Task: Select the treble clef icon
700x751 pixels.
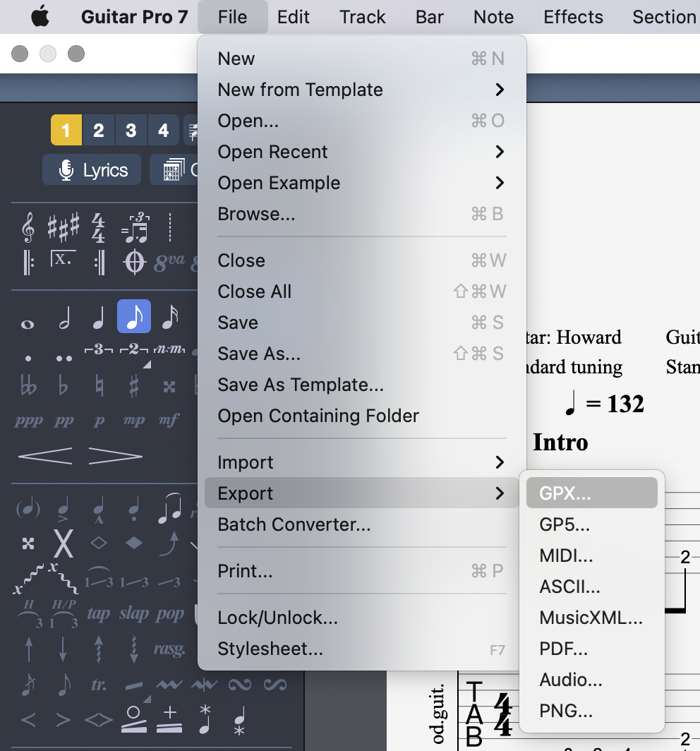Action: point(28,227)
